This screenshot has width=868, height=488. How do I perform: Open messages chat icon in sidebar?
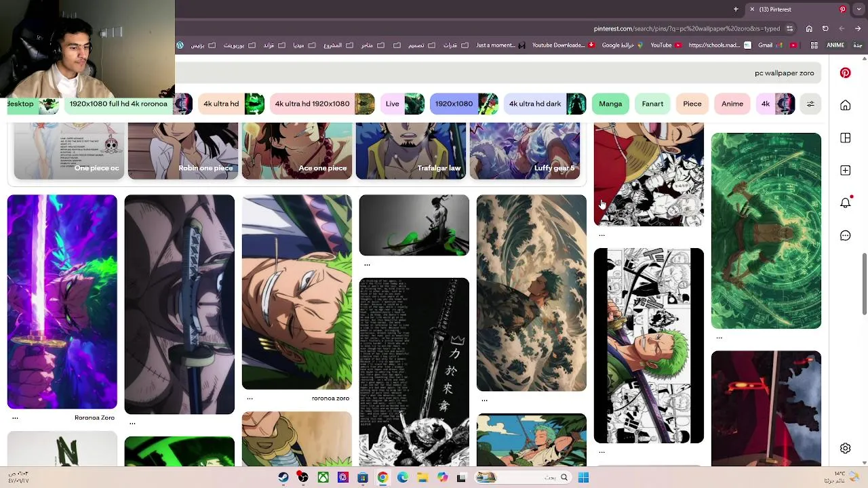point(845,235)
